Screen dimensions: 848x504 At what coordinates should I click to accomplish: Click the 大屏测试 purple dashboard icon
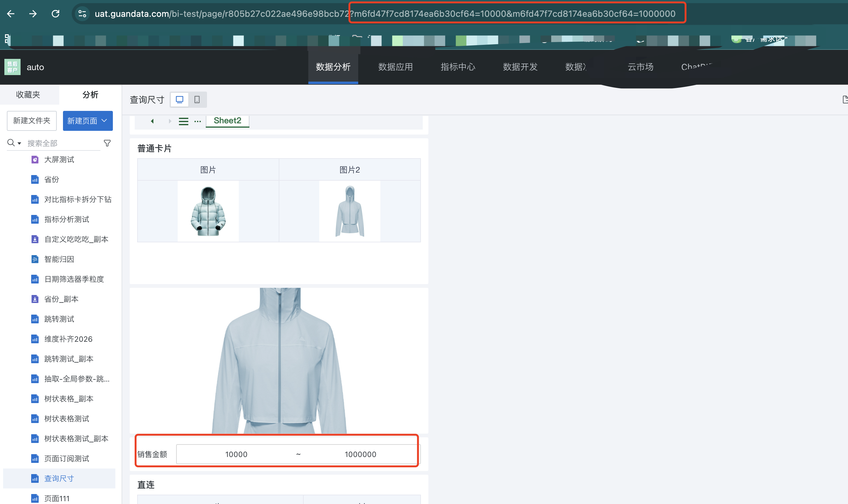pyautogui.click(x=35, y=159)
